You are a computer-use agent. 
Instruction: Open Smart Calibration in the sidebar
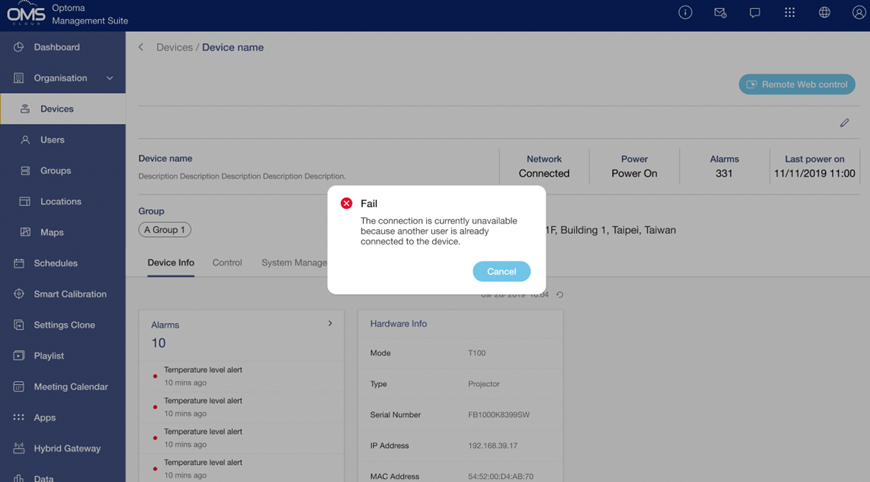pyautogui.click(x=69, y=294)
